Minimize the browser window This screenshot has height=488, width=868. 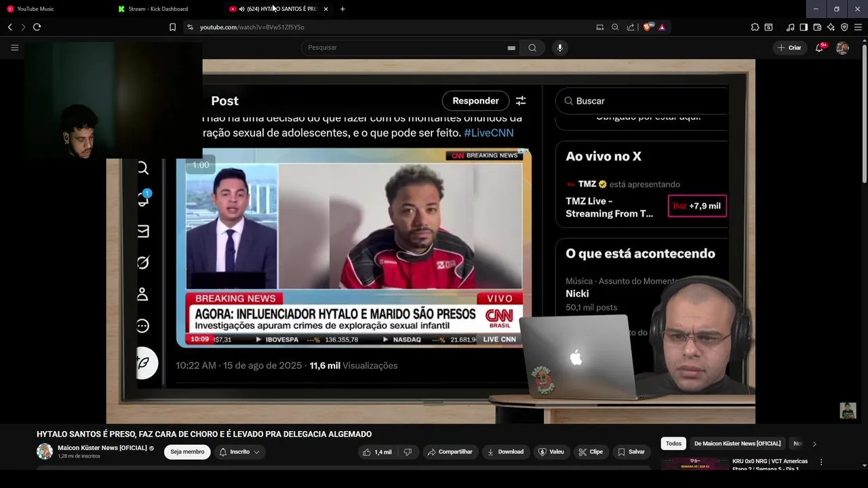[x=816, y=9]
